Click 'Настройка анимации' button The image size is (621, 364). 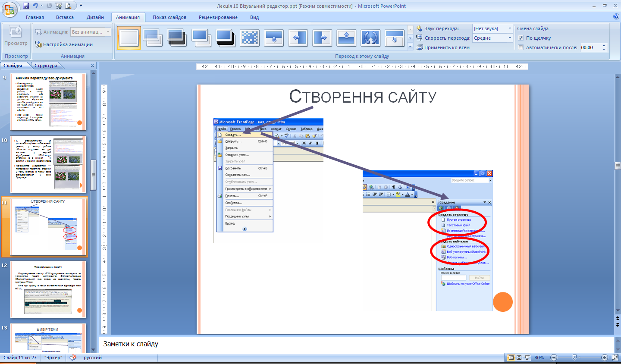pos(64,44)
